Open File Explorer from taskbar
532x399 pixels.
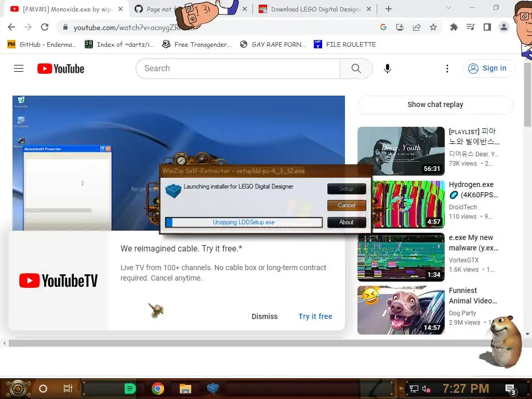point(185,389)
